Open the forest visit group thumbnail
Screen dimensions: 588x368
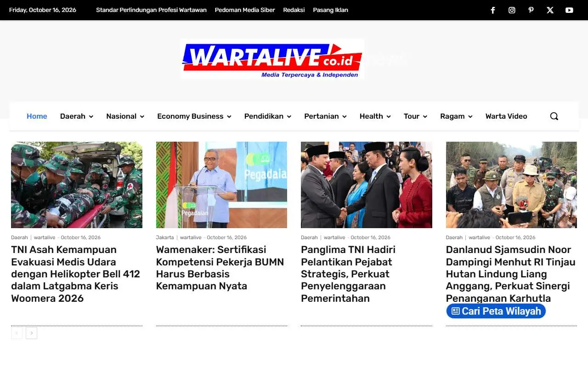511,185
